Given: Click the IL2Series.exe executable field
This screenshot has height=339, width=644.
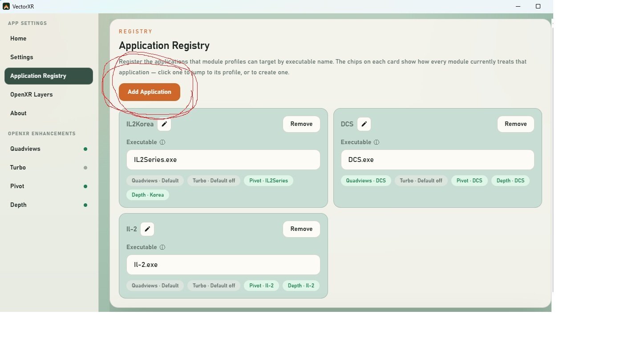Looking at the screenshot, I should [x=223, y=160].
